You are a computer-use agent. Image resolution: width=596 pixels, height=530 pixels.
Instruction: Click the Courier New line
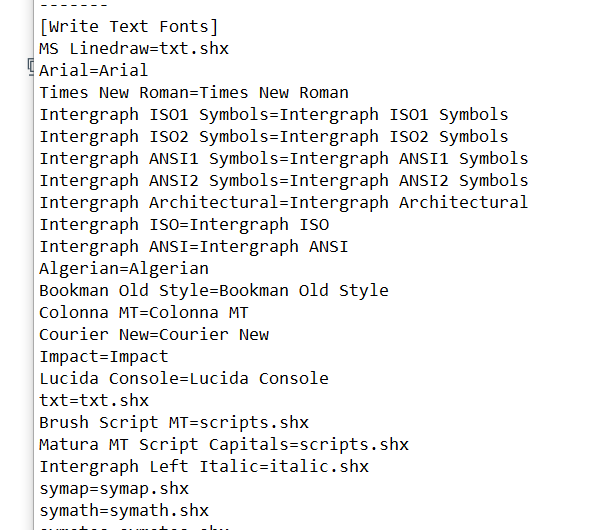click(x=154, y=335)
